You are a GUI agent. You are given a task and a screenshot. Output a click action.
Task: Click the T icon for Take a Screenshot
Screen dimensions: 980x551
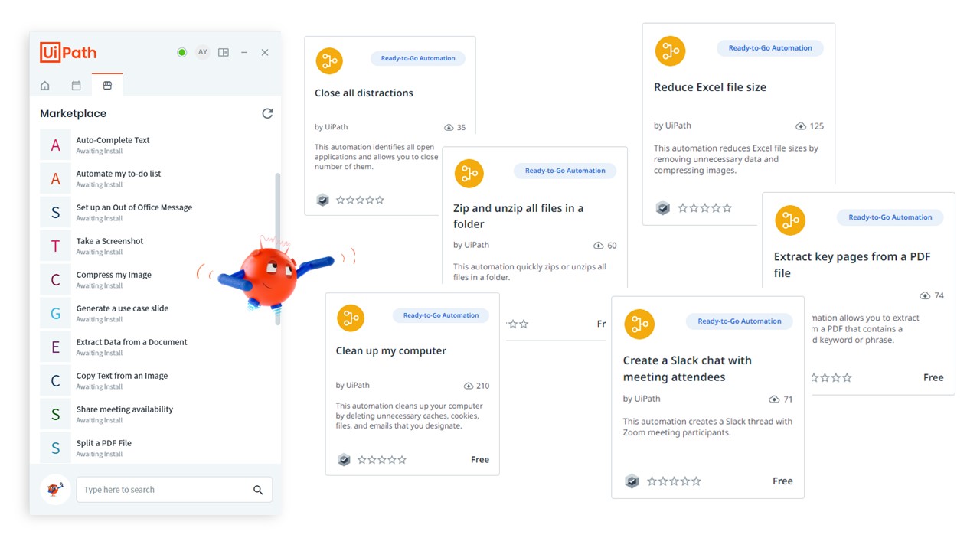pos(55,246)
